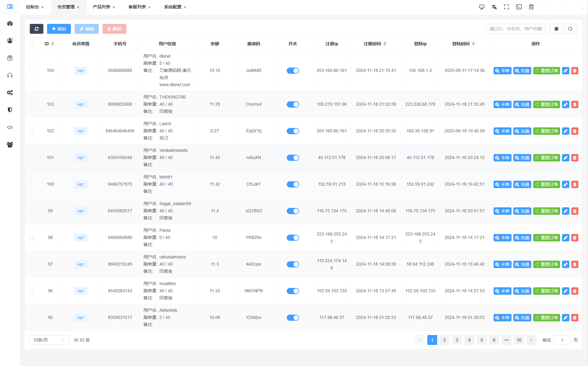Open the dashboard gauge icon in sidebar
Viewport: 588px width, 366px height.
tap(10, 24)
